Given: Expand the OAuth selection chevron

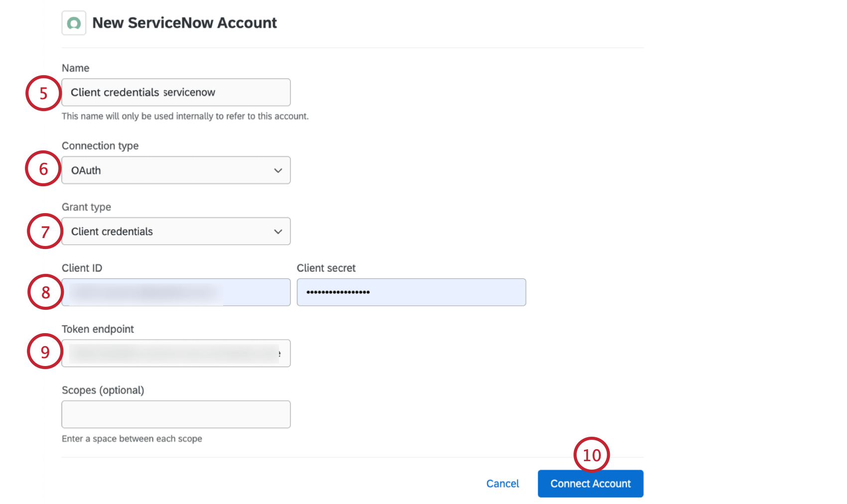Looking at the screenshot, I should click(278, 170).
